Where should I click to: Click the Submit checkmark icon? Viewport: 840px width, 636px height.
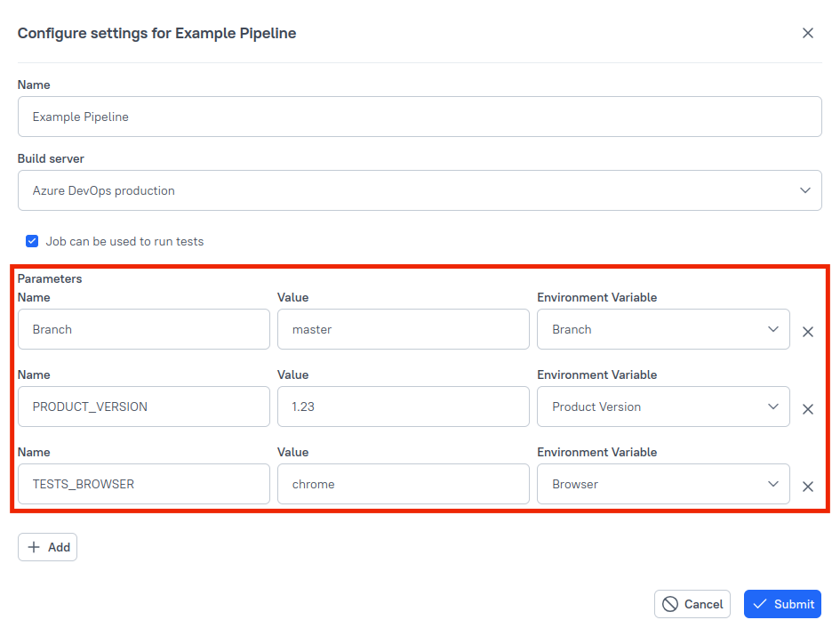click(x=760, y=604)
